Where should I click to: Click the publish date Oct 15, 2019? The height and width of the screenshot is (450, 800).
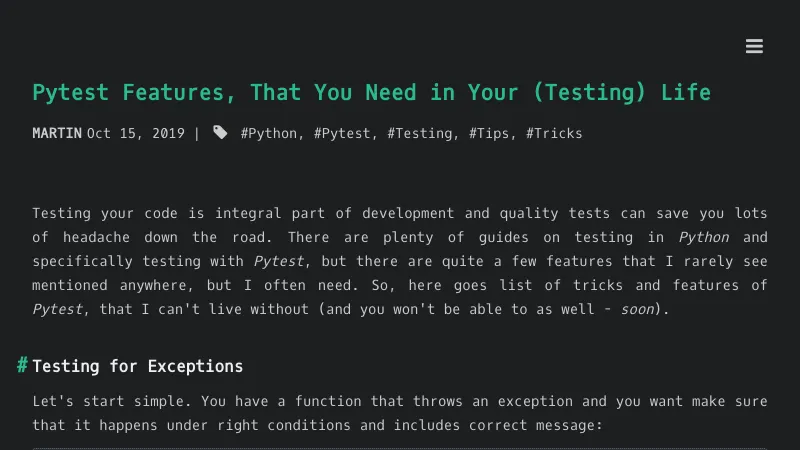click(136, 133)
